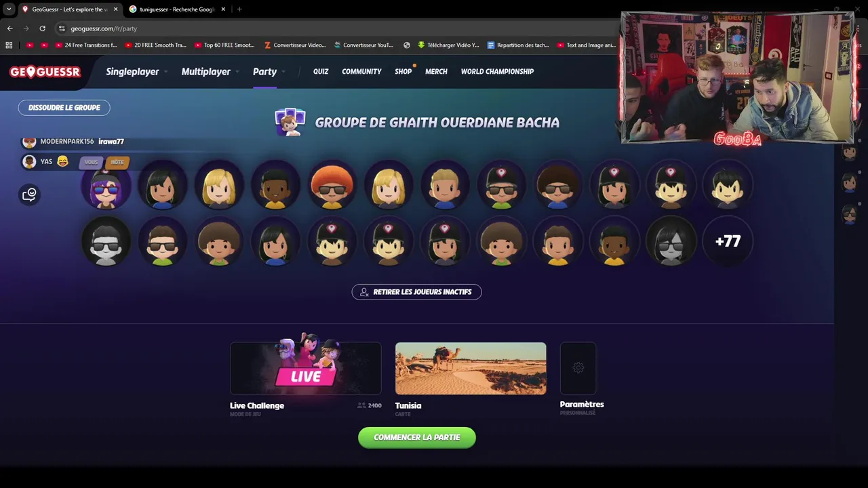
Task: Open the Chrome apps grid in bookmarks bar
Action: (9, 45)
